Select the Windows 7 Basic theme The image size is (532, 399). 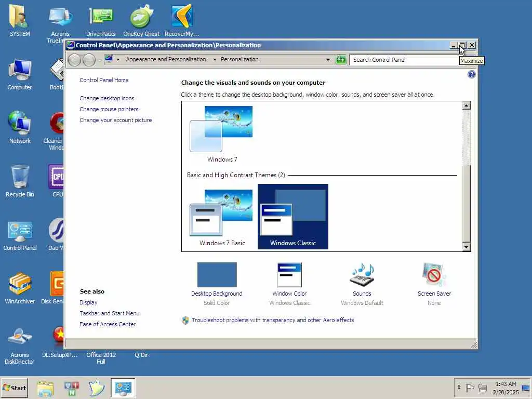222,217
